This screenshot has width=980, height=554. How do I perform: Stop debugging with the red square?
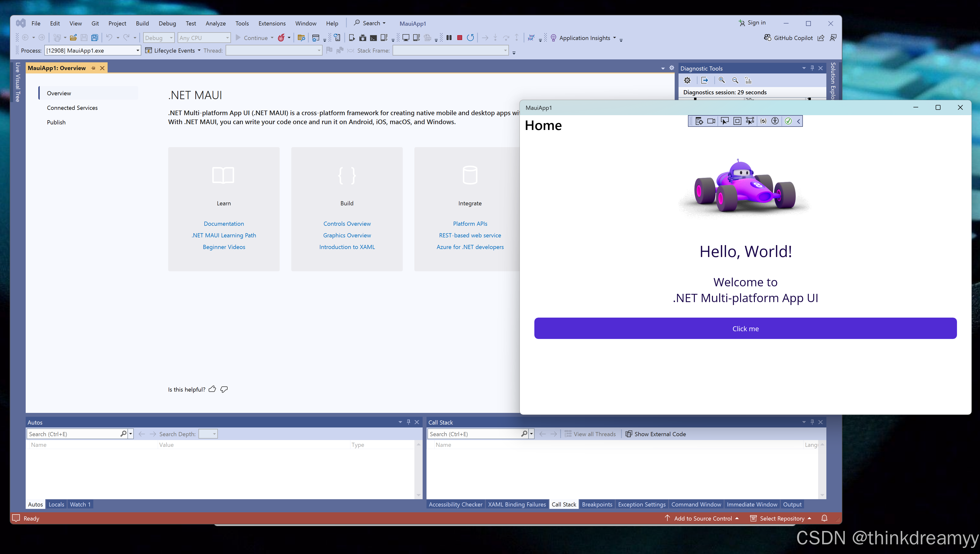[x=459, y=38]
